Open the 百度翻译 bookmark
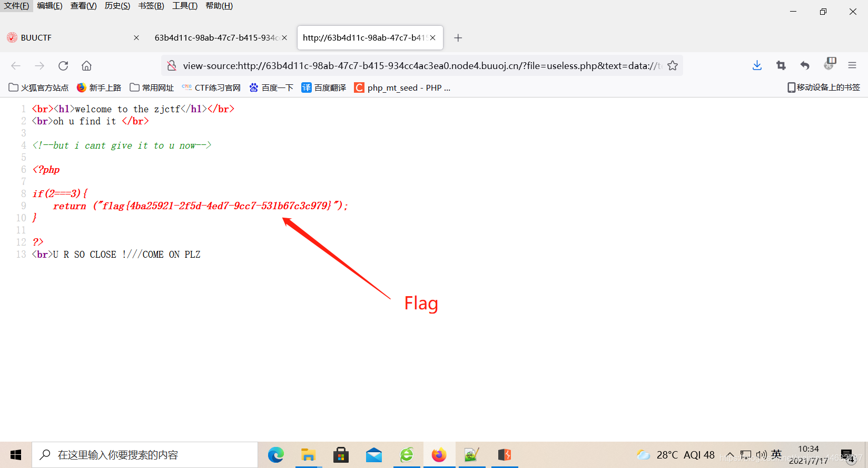The height and width of the screenshot is (468, 868). click(324, 87)
